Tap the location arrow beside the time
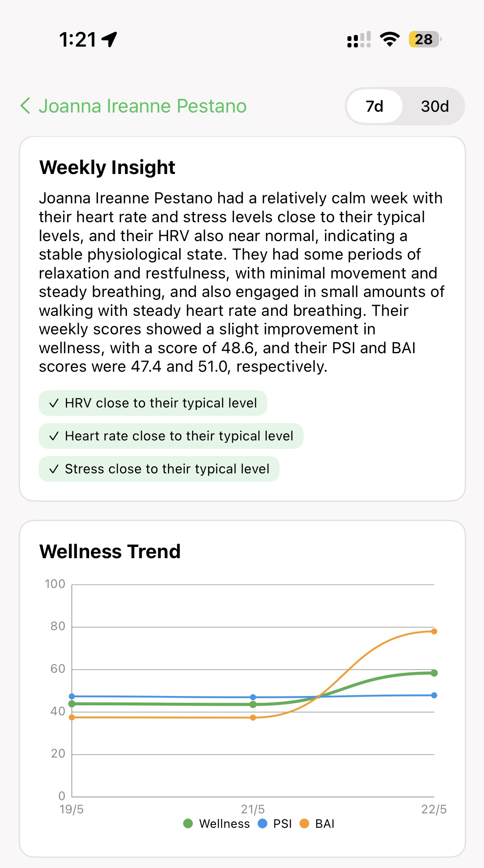This screenshot has width=484, height=868. [109, 39]
